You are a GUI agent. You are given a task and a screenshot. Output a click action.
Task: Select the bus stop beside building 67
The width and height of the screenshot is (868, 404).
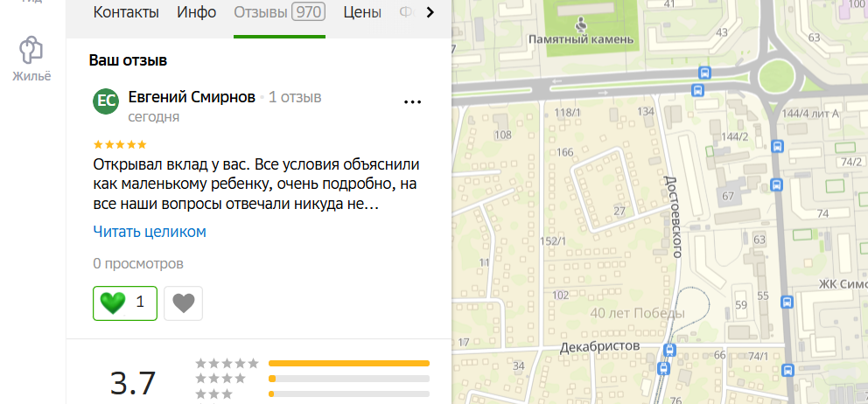tap(777, 185)
